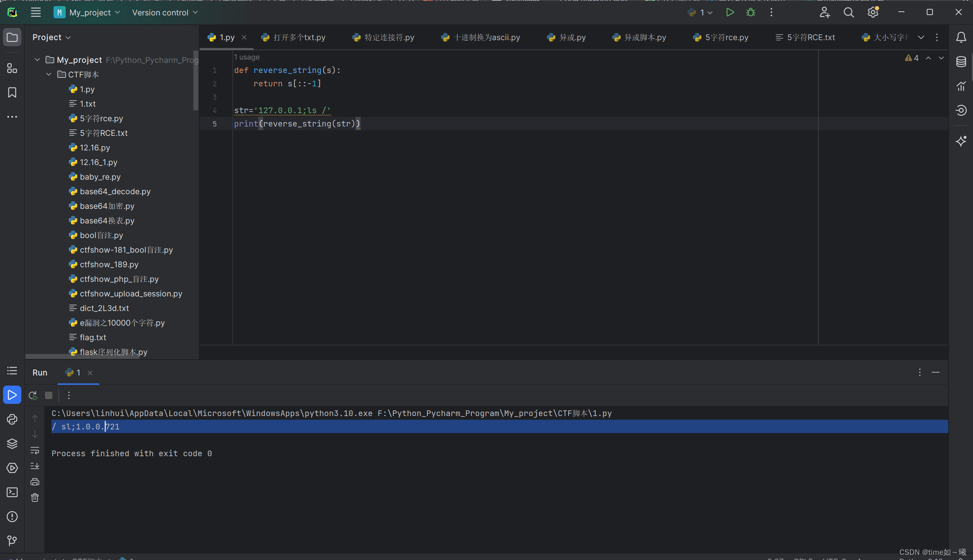Open Notifications bell icon
This screenshot has width=973, height=560.
pyautogui.click(x=961, y=37)
